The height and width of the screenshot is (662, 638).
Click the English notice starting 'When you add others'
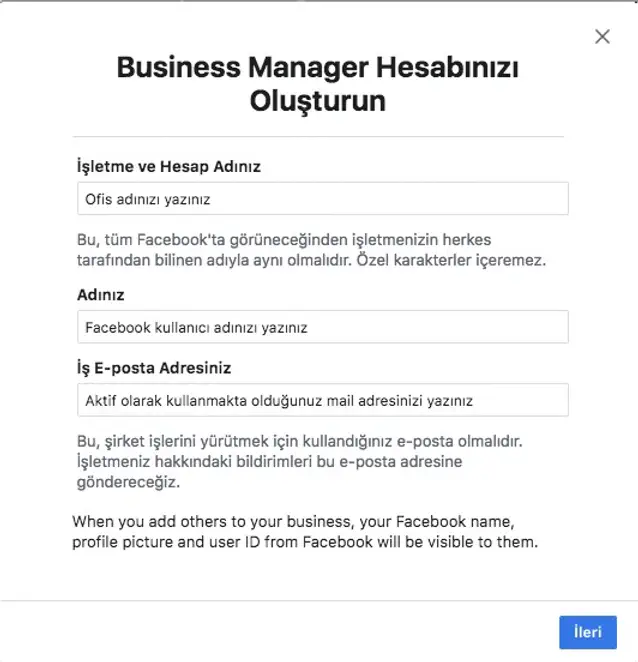point(305,532)
